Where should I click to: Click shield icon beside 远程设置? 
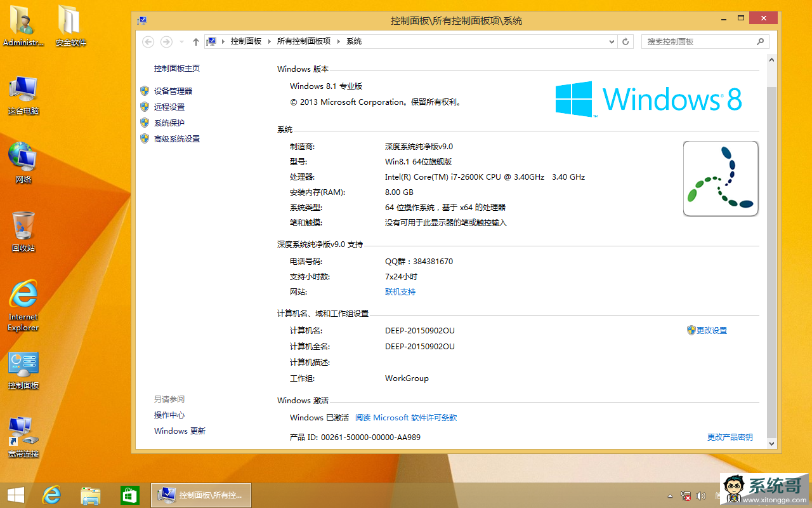[x=145, y=107]
